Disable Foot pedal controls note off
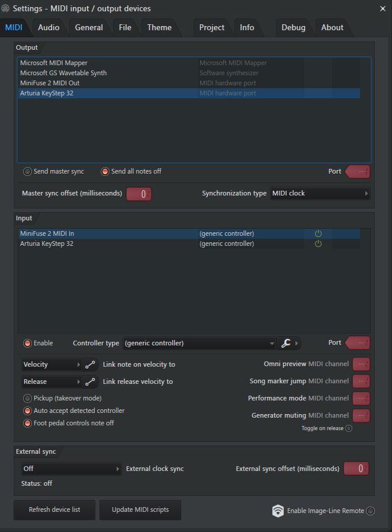 click(x=27, y=423)
